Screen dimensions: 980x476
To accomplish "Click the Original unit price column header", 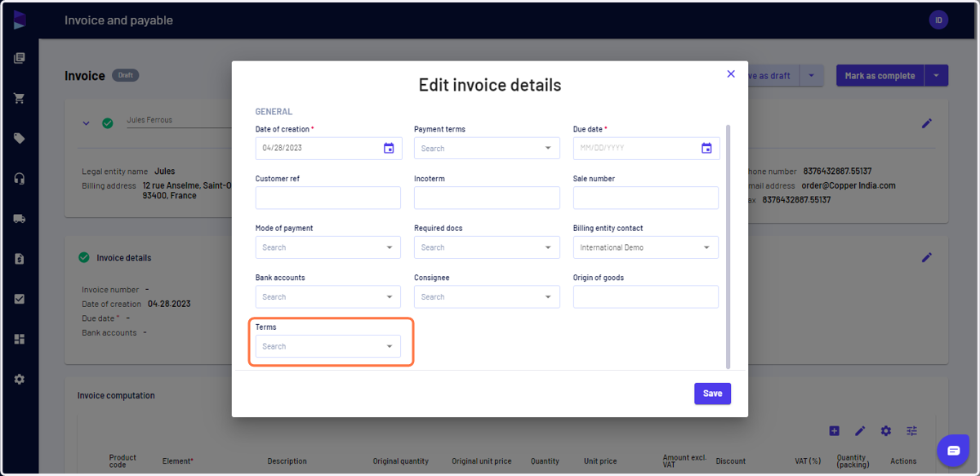I will (x=482, y=461).
